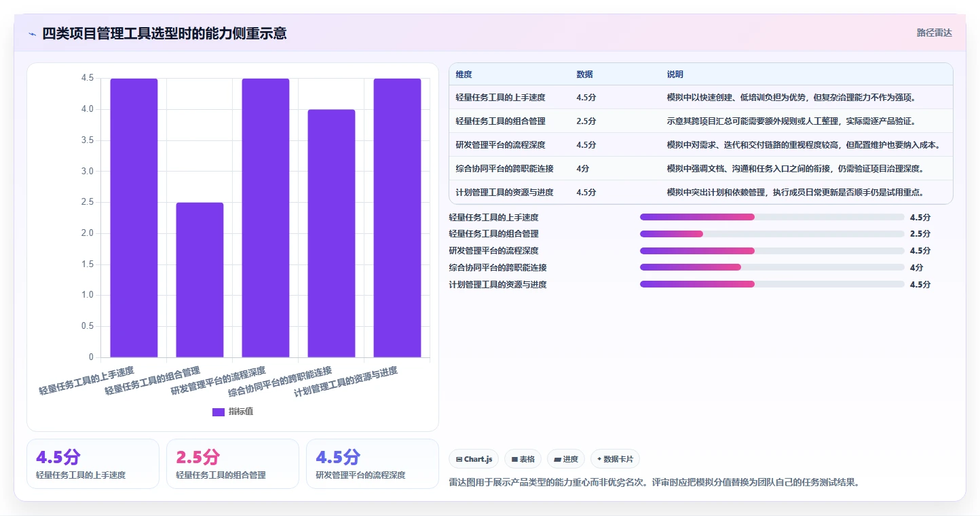Click the 模拟中以快速创建 description cell
The image size is (980, 516).
tap(792, 97)
